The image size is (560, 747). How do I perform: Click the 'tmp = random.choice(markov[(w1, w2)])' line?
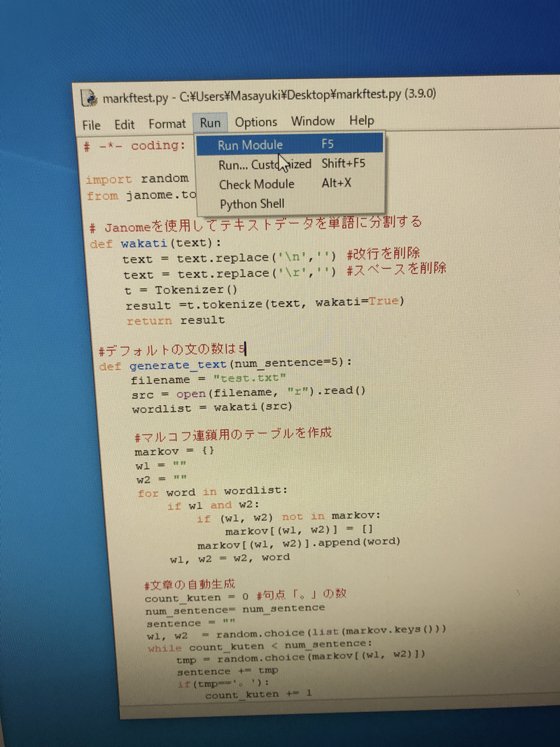[300, 657]
